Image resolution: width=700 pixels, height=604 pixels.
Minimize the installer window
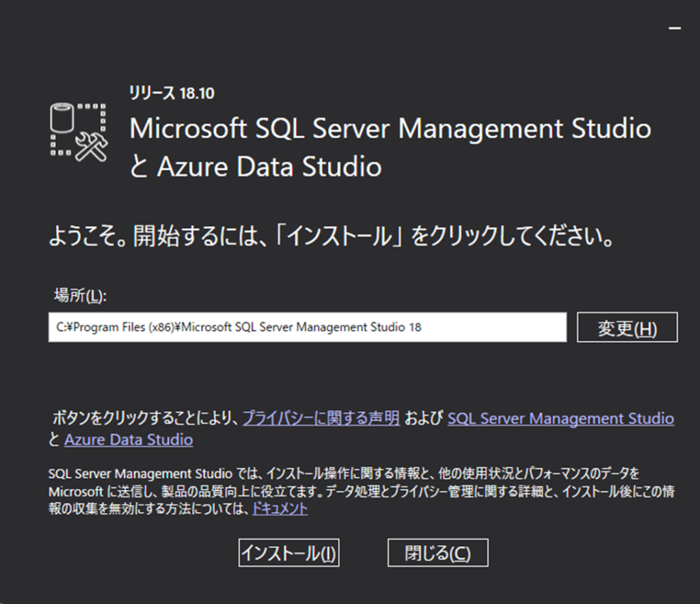[x=675, y=28]
